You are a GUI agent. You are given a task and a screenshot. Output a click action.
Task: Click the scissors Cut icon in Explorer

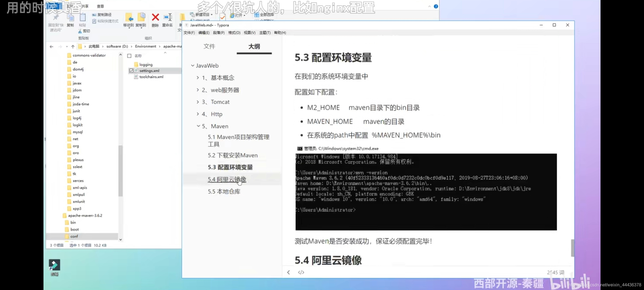(x=80, y=31)
